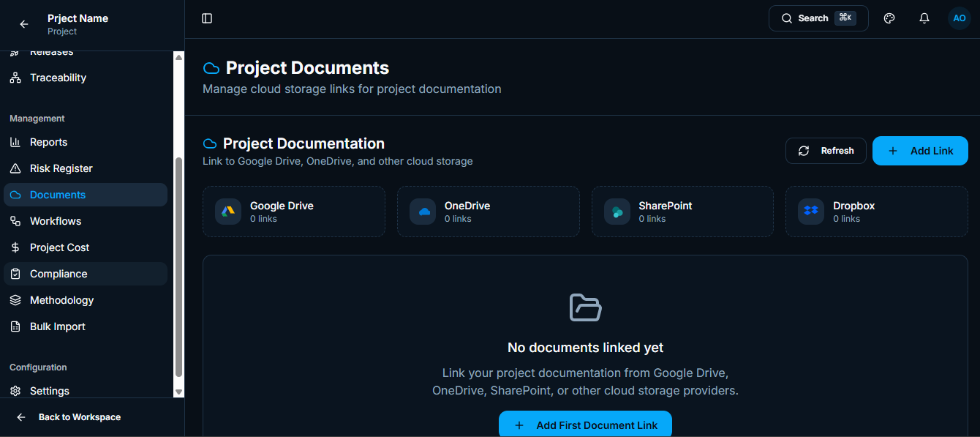Select Documents in the sidebar
Image resolution: width=980 pixels, height=437 pixels.
click(x=86, y=195)
